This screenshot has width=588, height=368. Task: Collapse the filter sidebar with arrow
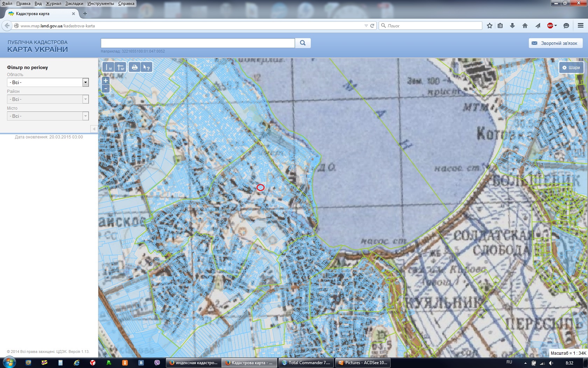94,129
